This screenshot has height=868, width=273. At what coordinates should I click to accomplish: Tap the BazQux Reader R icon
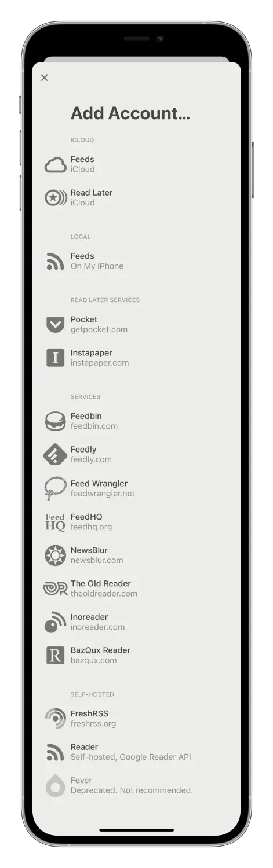tap(56, 655)
